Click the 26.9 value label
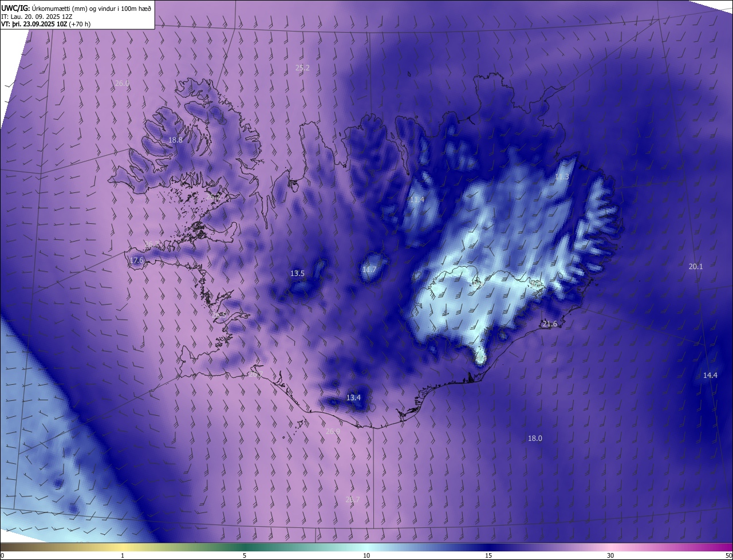733x560 pixels. pos(333,431)
